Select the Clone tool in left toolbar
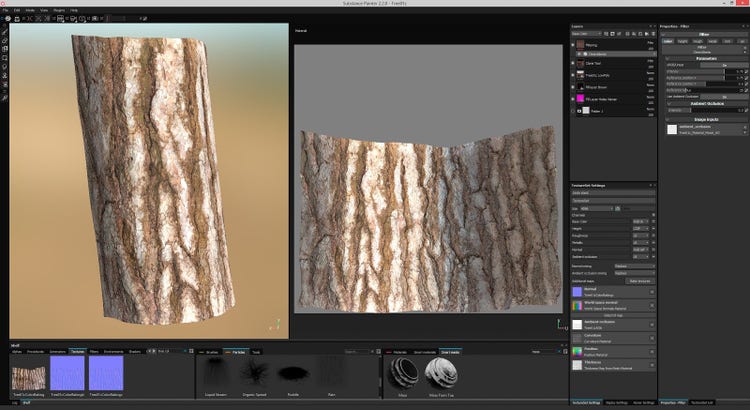The height and width of the screenshot is (410, 750). pos(5,75)
